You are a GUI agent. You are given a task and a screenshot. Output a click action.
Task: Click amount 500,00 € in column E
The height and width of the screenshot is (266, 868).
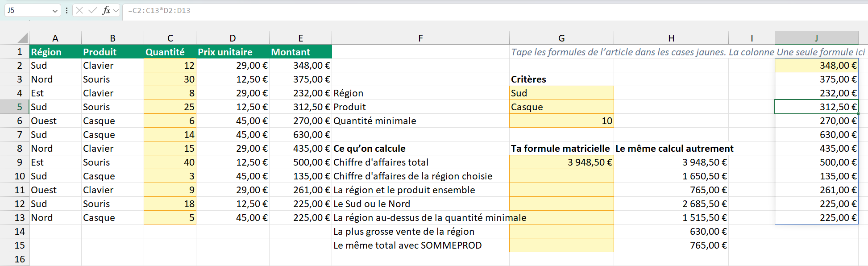click(x=300, y=162)
